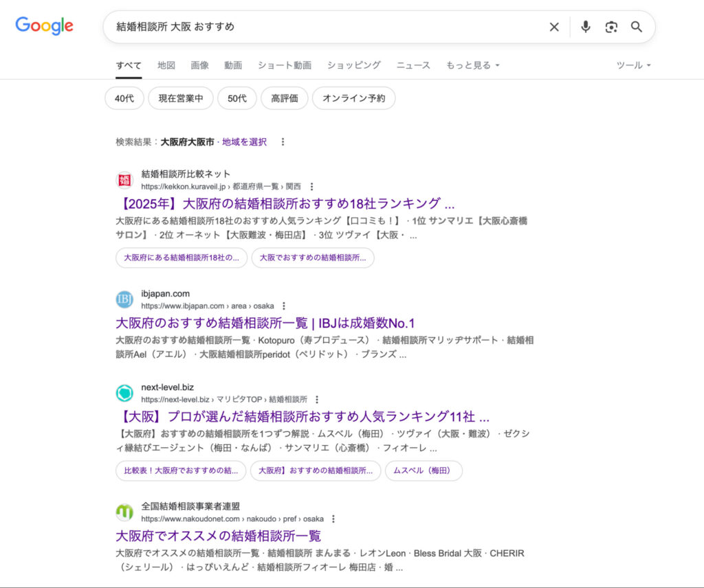Click the IBJ site favicon

point(124,299)
